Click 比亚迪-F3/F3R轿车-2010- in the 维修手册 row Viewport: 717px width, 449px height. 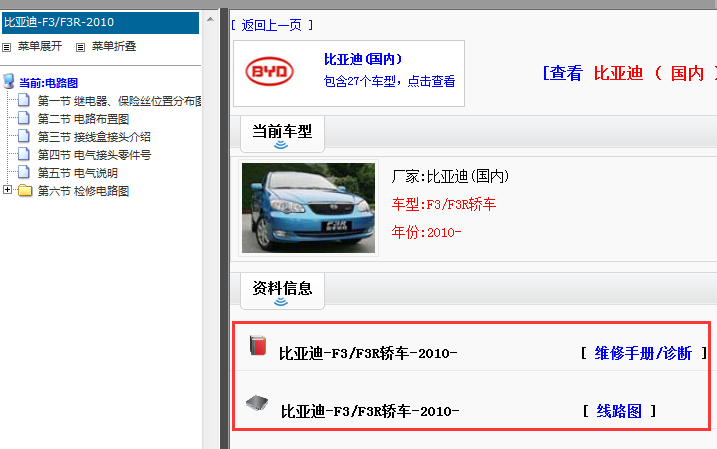click(x=368, y=353)
